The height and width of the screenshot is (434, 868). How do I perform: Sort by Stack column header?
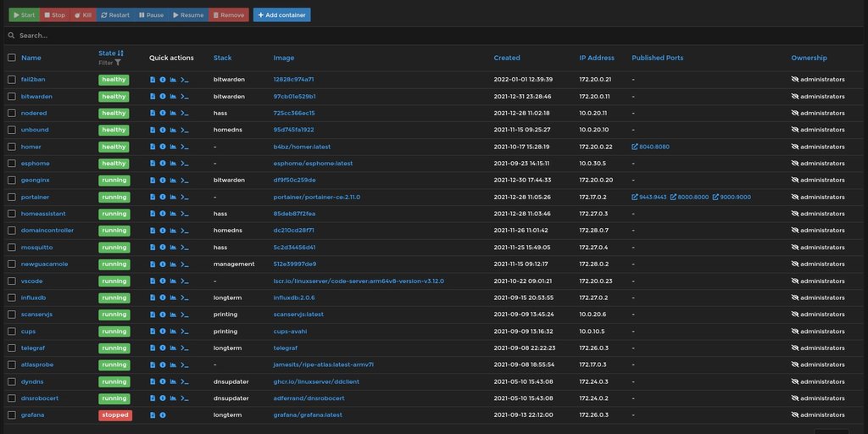222,58
